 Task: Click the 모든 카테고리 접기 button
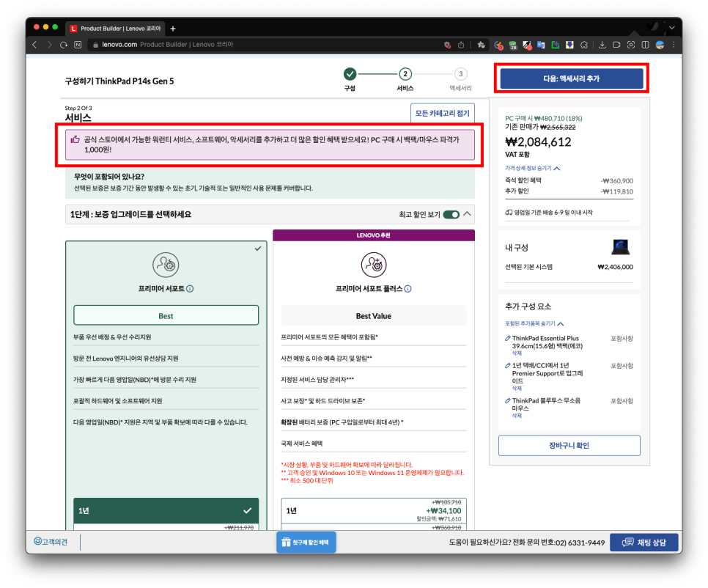coord(443,114)
